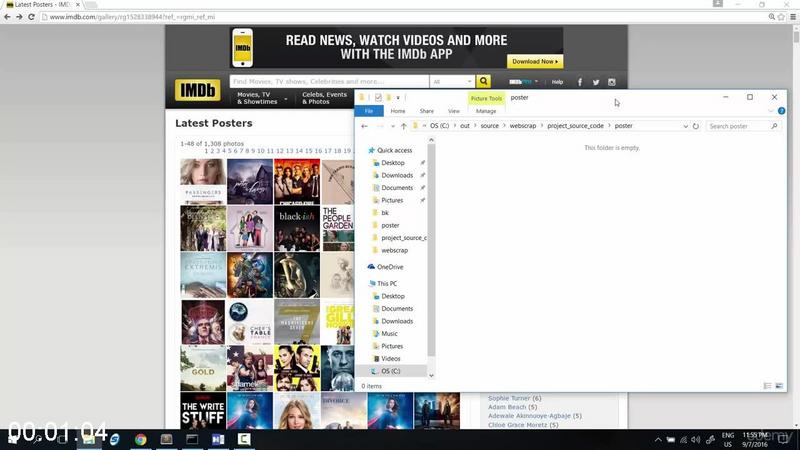The image size is (800, 450).
Task: Click the Chrome address bar URL
Action: click(x=132, y=17)
